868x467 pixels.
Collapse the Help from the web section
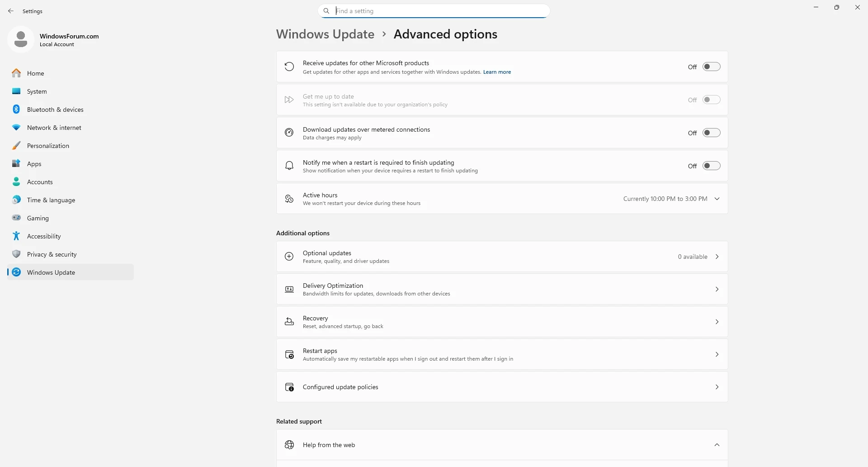pos(717,445)
